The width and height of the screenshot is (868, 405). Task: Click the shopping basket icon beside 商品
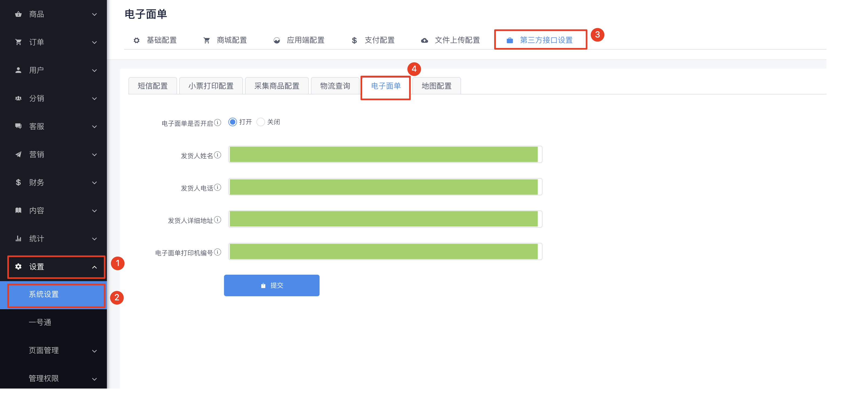[x=18, y=14]
